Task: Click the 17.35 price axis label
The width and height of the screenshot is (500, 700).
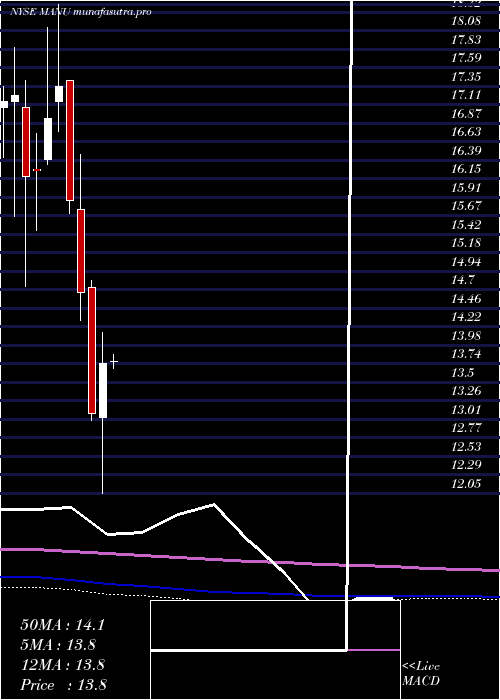Action: click(466, 77)
